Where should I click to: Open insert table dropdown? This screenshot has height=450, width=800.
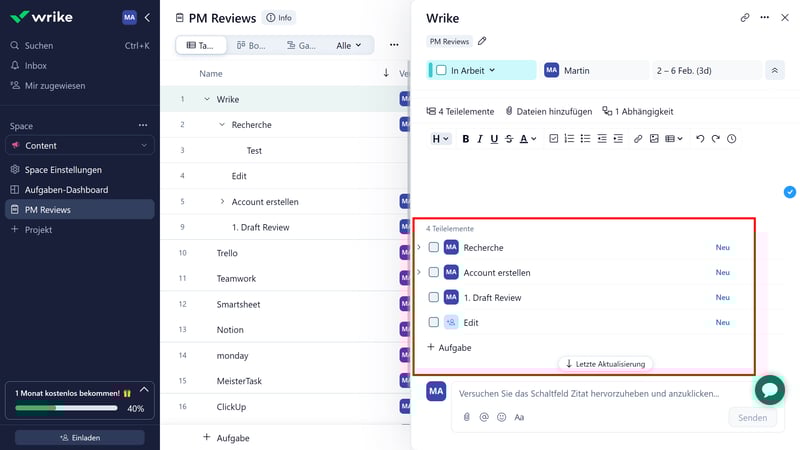pos(674,139)
